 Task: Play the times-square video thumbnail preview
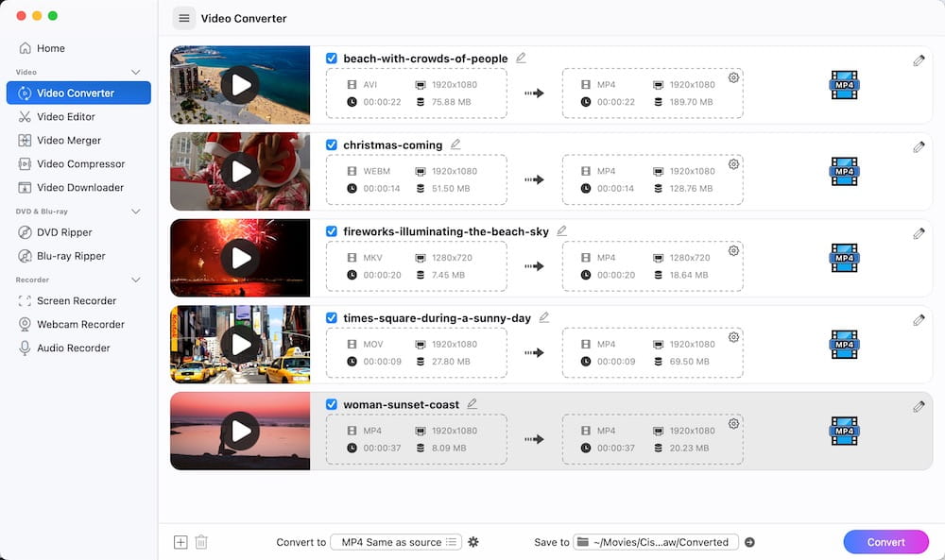(240, 345)
